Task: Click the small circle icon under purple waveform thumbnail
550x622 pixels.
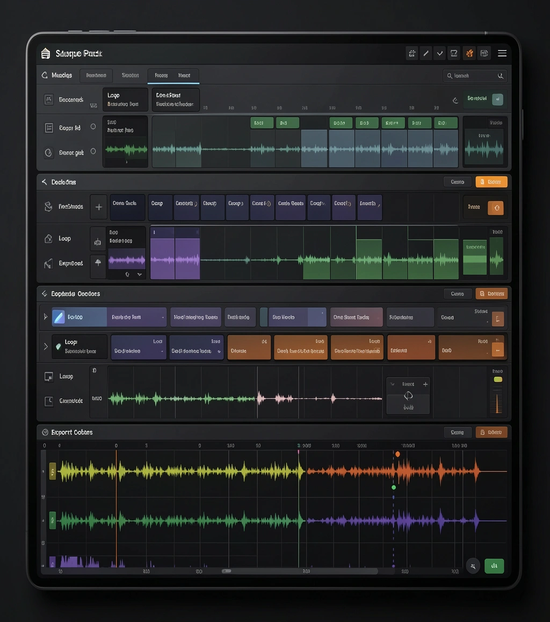Action: 127,275
